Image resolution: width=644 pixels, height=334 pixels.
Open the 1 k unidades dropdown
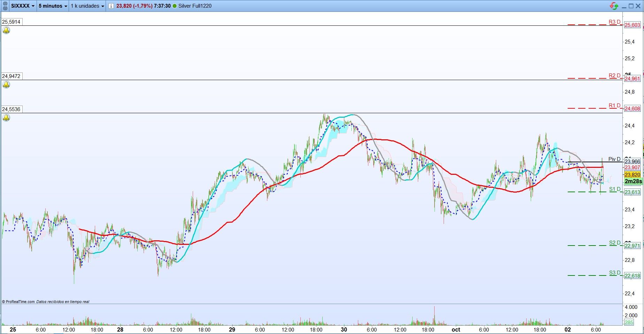coord(87,6)
